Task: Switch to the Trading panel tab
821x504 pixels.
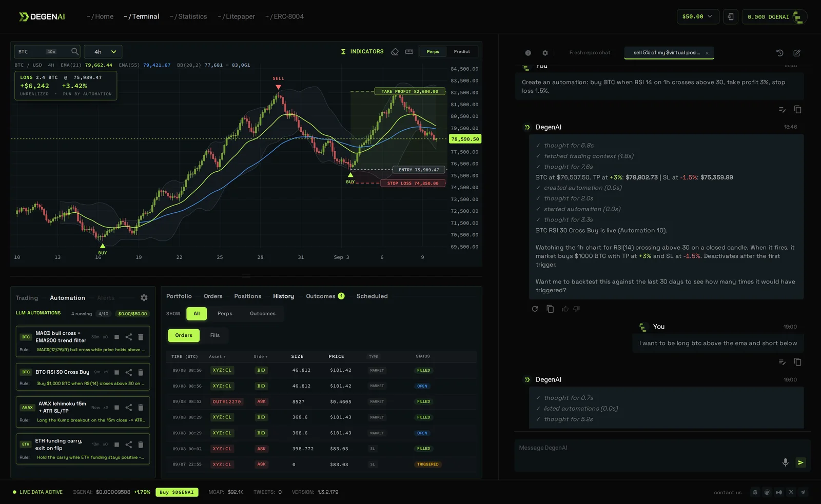Action: pyautogui.click(x=27, y=298)
